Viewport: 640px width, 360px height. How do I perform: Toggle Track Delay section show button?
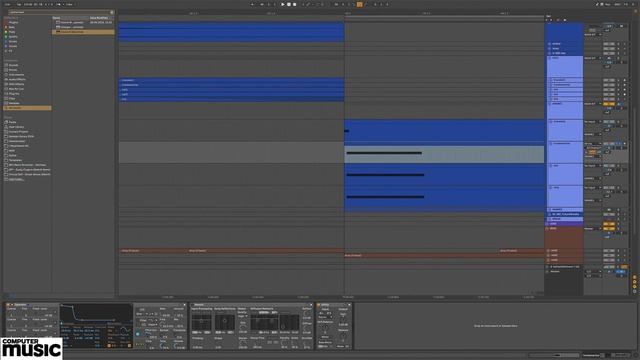634,291
